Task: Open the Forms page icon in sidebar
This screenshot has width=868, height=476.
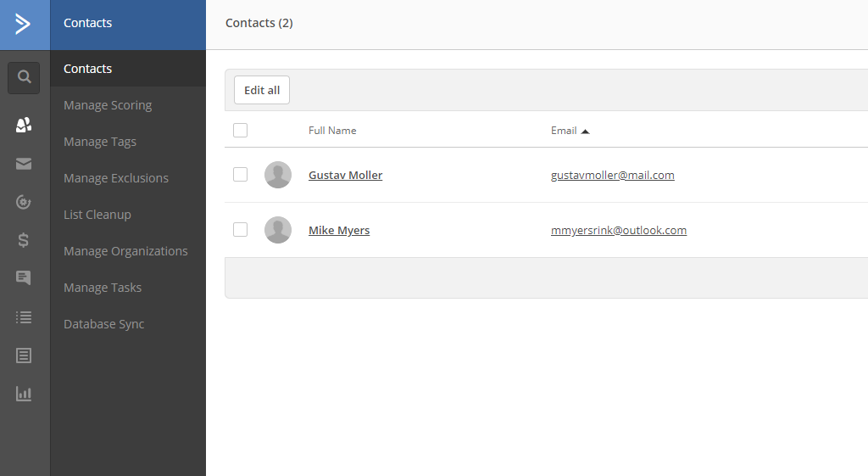Action: (x=24, y=356)
